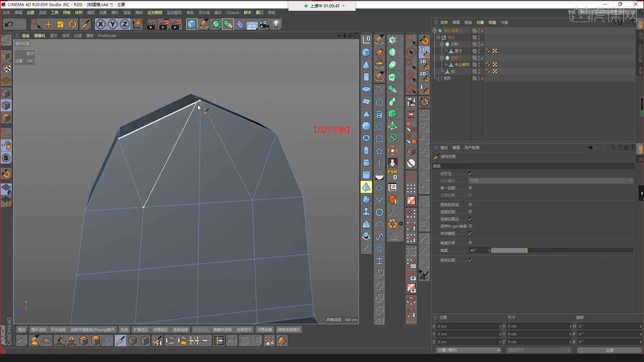Open Octane menu
Viewport: 644px width, 362px height.
[x=232, y=12]
